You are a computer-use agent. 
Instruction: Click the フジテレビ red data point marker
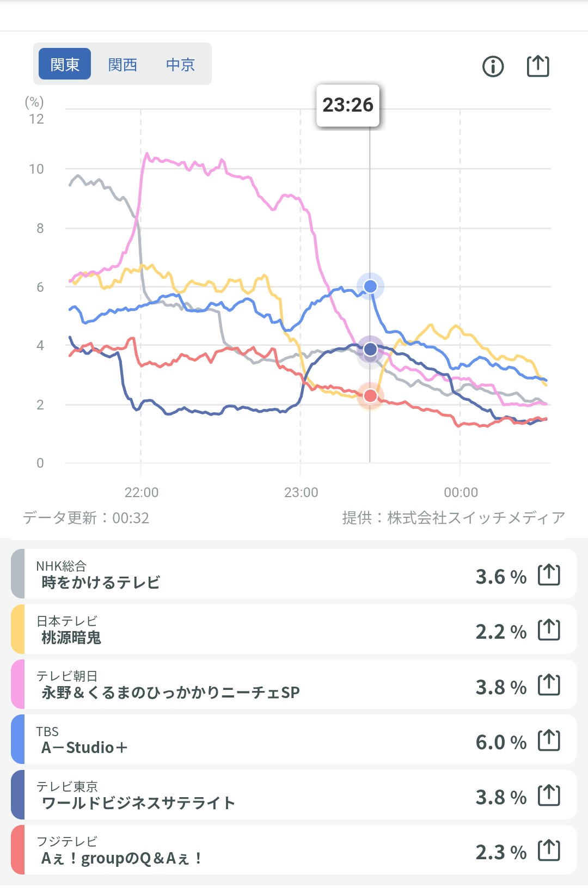tap(370, 395)
